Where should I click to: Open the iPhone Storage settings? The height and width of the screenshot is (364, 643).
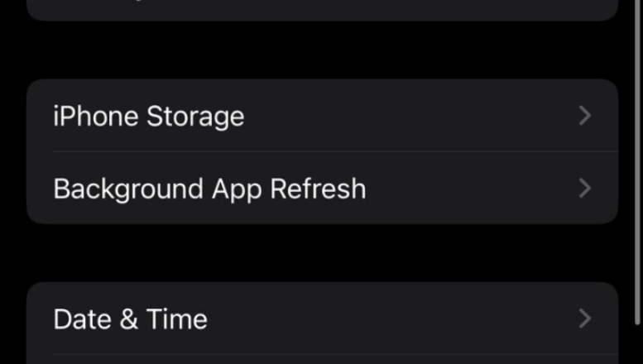[322, 116]
